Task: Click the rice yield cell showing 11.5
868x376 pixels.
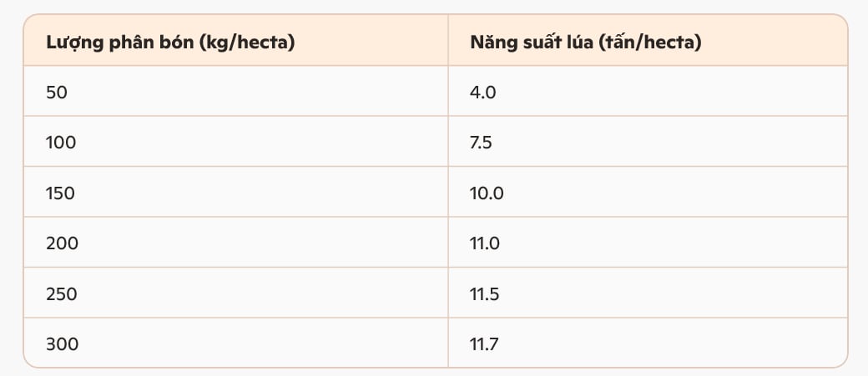Action: tap(648, 293)
